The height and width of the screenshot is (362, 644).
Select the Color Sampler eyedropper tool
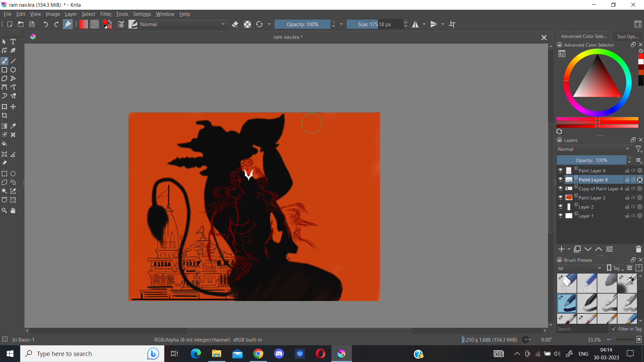[x=13, y=126]
